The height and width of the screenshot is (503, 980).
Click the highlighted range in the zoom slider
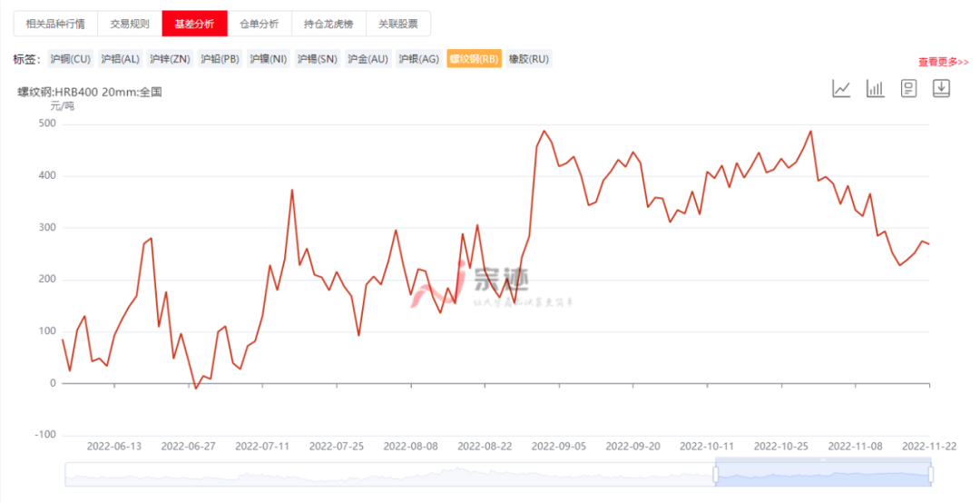823,474
